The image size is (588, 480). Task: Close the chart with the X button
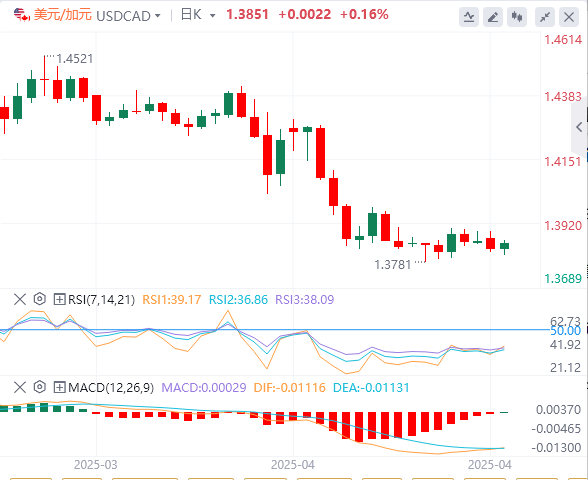click(569, 17)
